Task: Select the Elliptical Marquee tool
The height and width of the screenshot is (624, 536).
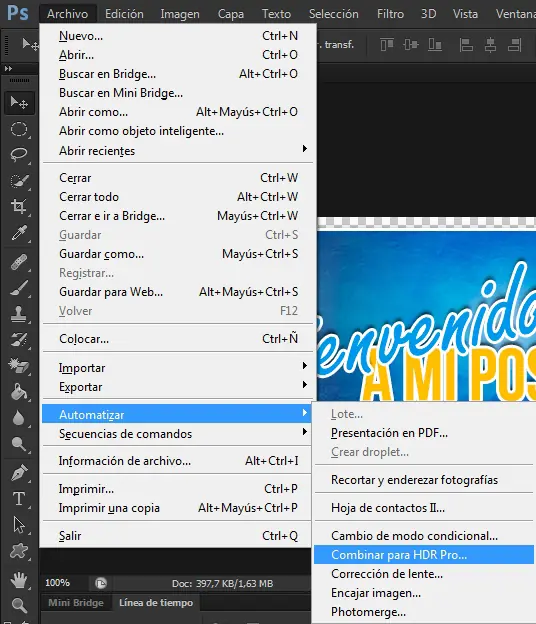Action: click(19, 129)
